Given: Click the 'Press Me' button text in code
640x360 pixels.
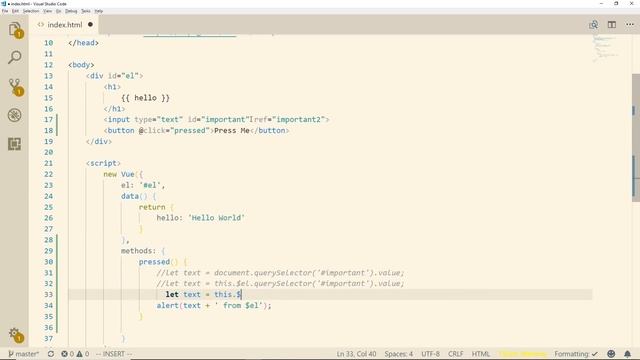Looking at the screenshot, I should click(x=231, y=131).
